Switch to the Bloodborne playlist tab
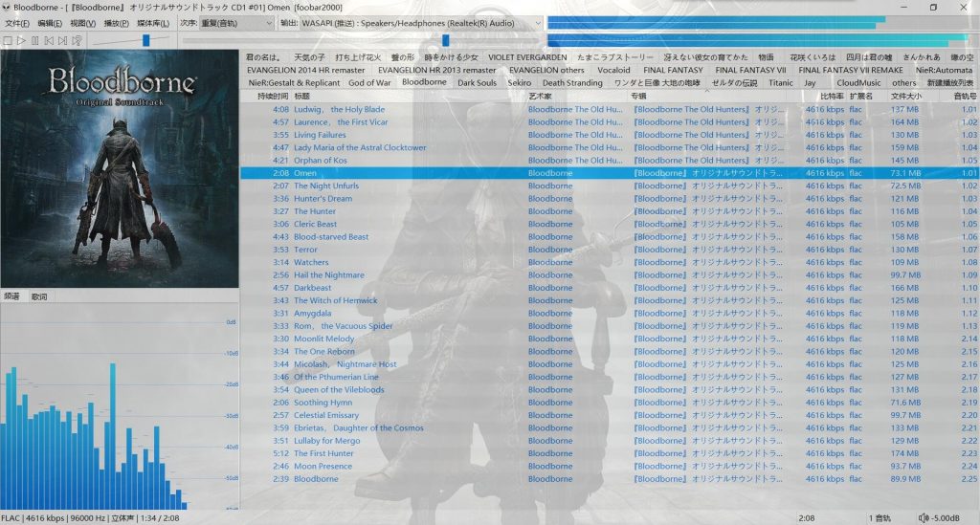This screenshot has height=525, width=980. pyautogui.click(x=424, y=82)
